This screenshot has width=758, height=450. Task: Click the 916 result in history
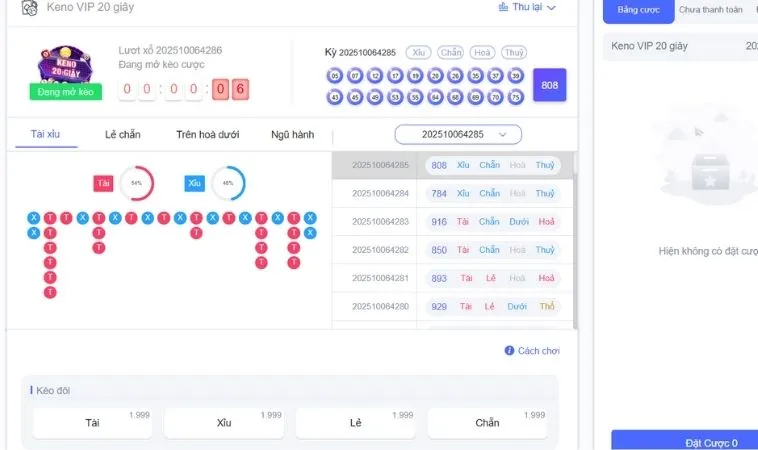click(x=439, y=221)
